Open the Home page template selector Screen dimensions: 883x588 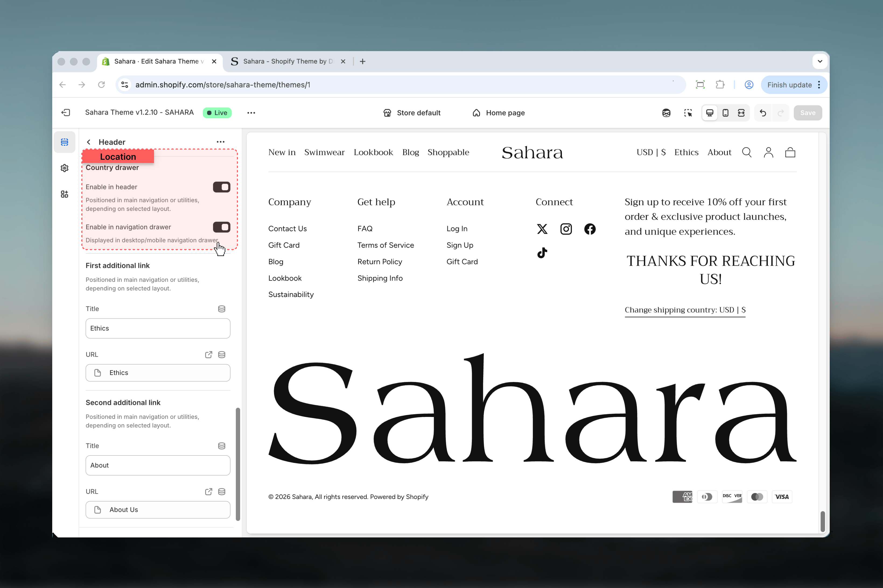tap(498, 113)
